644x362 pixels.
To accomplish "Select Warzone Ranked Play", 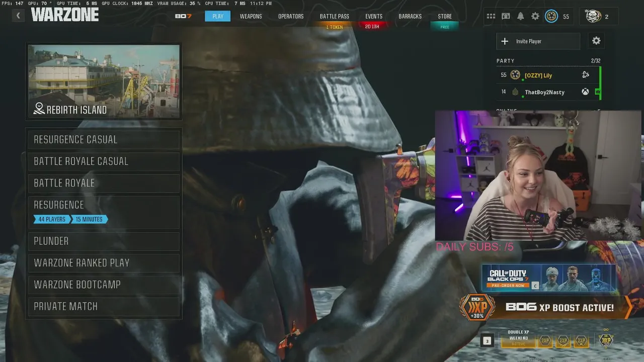I will tap(104, 263).
